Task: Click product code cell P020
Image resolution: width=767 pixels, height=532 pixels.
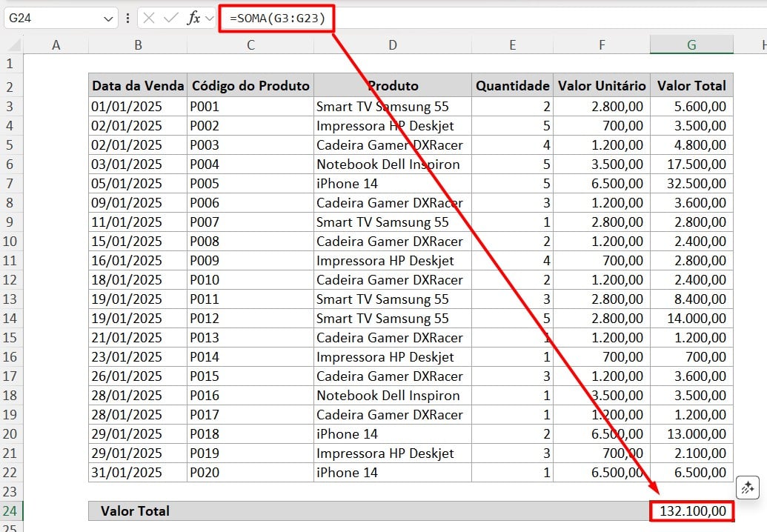Action: click(x=250, y=472)
